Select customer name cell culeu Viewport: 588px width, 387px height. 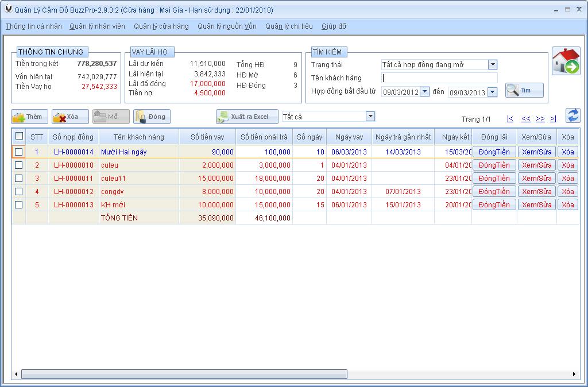point(139,165)
